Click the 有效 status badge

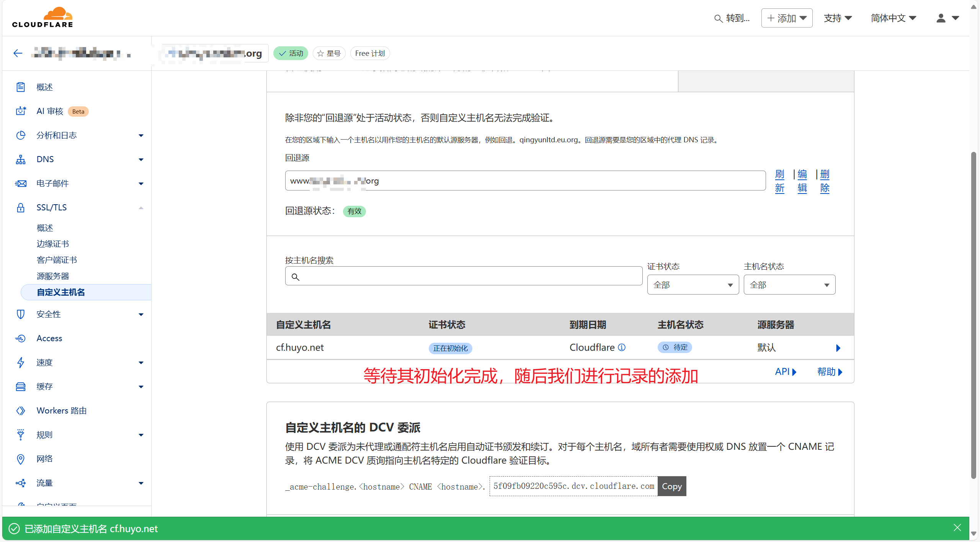(x=354, y=211)
